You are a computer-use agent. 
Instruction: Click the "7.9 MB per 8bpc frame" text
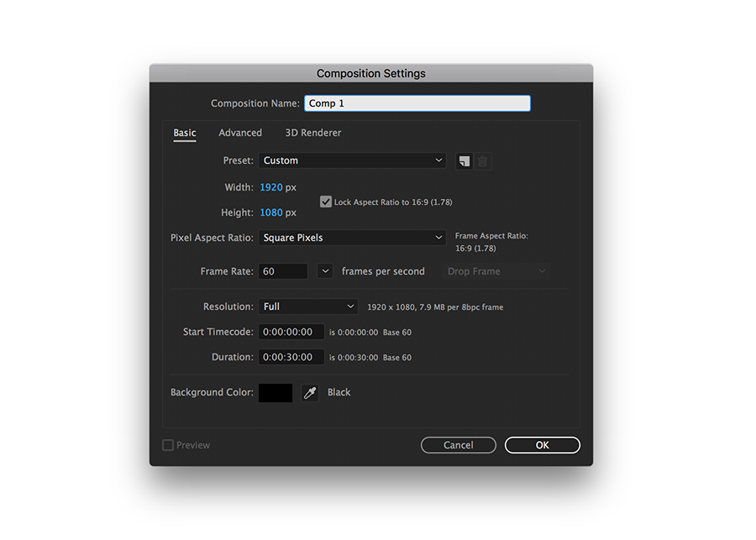461,307
